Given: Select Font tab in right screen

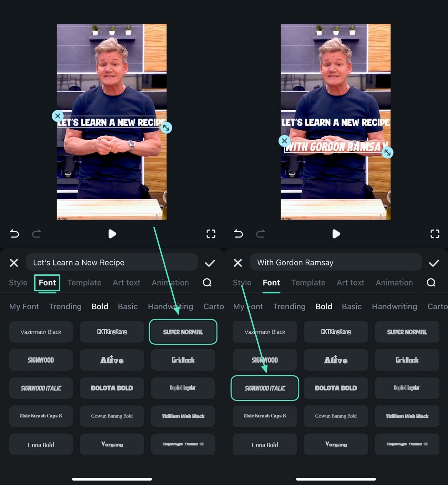Looking at the screenshot, I should click(271, 283).
